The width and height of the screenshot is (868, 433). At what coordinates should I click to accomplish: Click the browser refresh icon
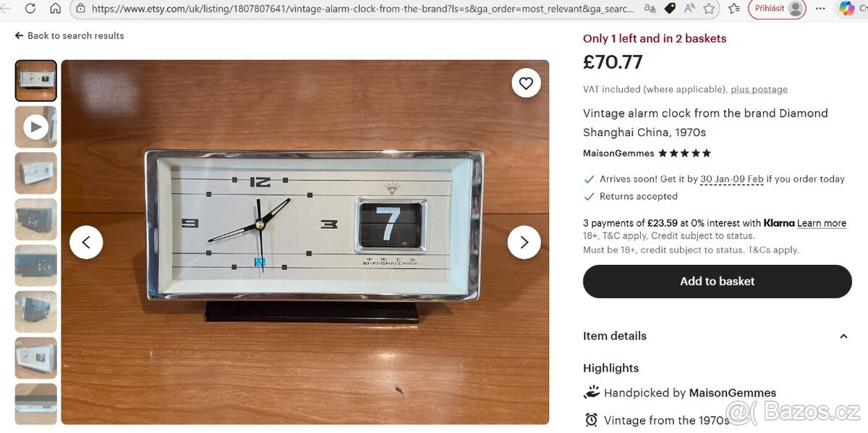coord(30,9)
